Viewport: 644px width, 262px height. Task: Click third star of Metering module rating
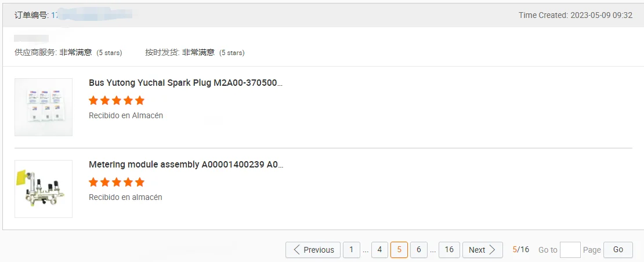117,182
